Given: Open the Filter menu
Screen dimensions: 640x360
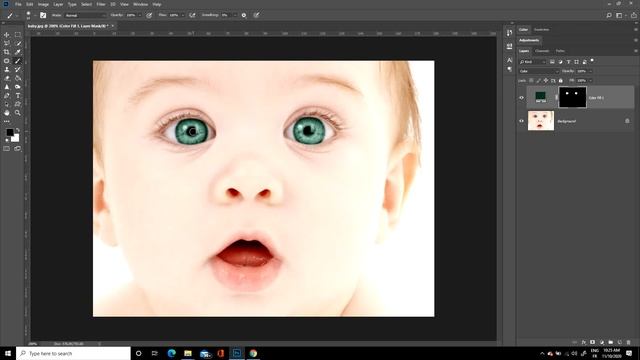Looking at the screenshot, I should click(x=101, y=4).
